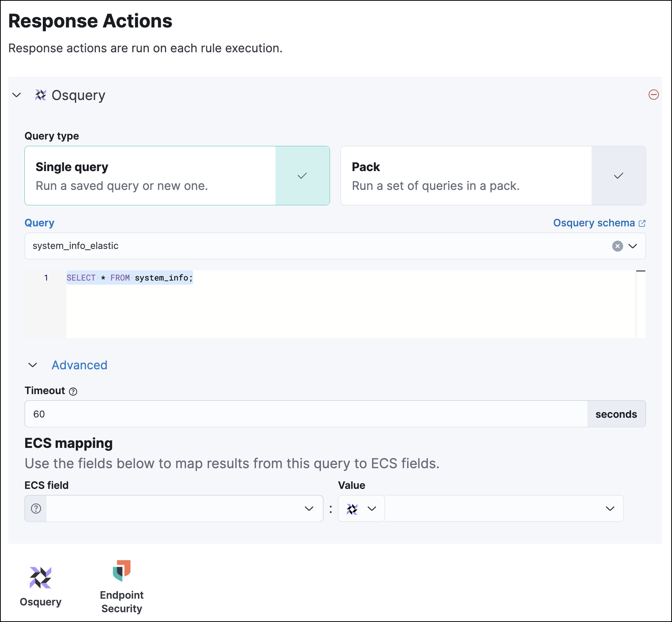Click the Osquery icon beside the section title
This screenshot has height=622, width=672.
point(41,95)
